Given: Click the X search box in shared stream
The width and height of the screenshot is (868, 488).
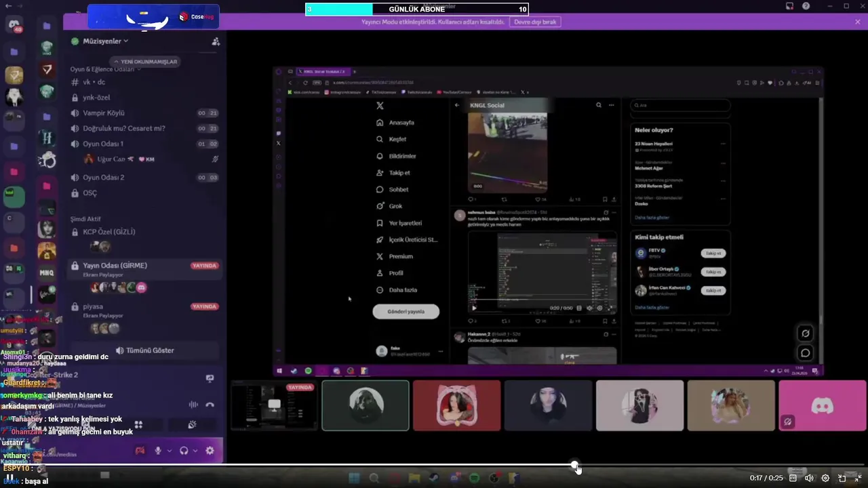Looking at the screenshot, I should (x=680, y=105).
